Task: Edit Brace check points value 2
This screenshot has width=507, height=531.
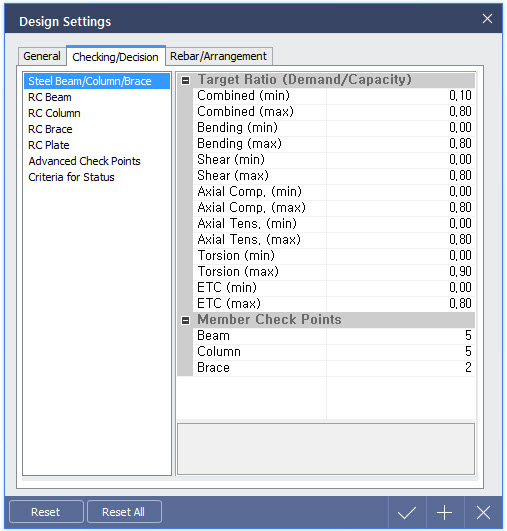Action: tap(401, 367)
